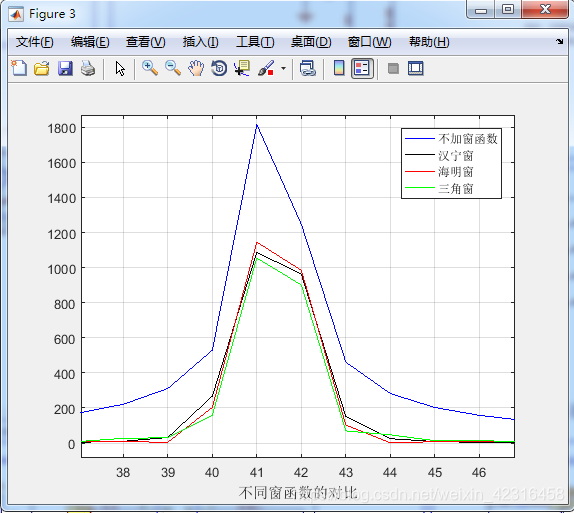Select the 汉宁窗 legend entry
The height and width of the screenshot is (513, 574).
coord(456,156)
